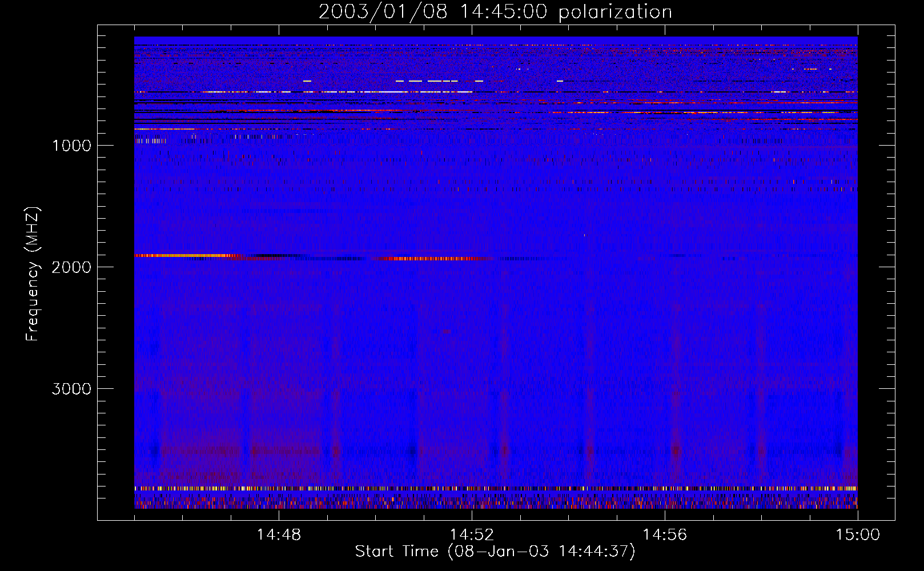Screen dimensions: 924x571
Task: Click the red burst segment near 14:51 at 2000 MHz
Action: [x=433, y=259]
